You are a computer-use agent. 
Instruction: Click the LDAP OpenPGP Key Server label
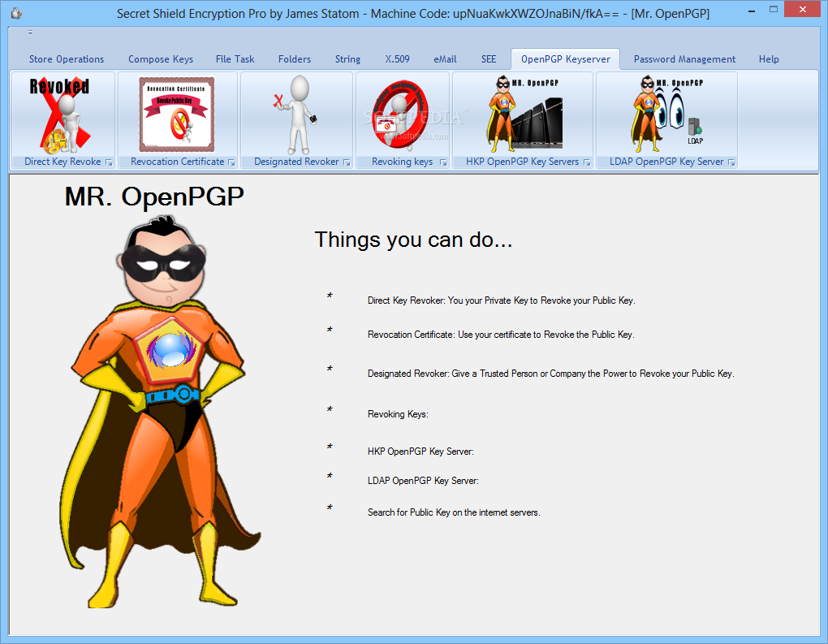coord(666,162)
